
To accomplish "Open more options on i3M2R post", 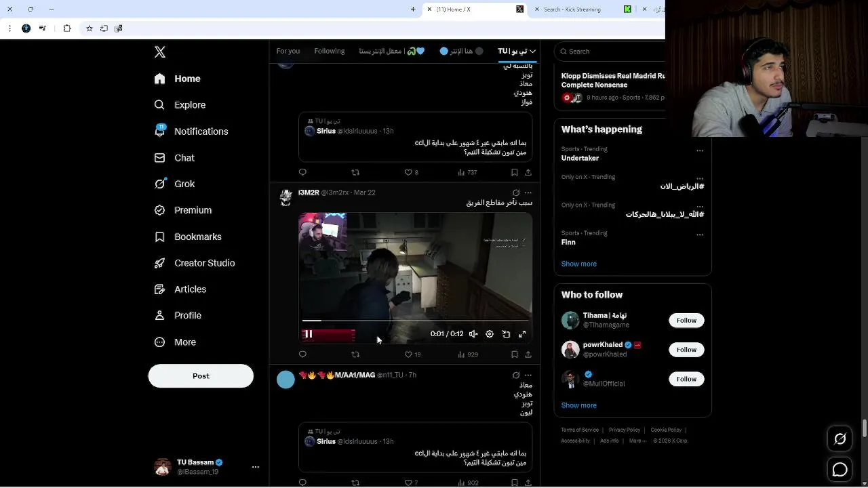I will 528,192.
